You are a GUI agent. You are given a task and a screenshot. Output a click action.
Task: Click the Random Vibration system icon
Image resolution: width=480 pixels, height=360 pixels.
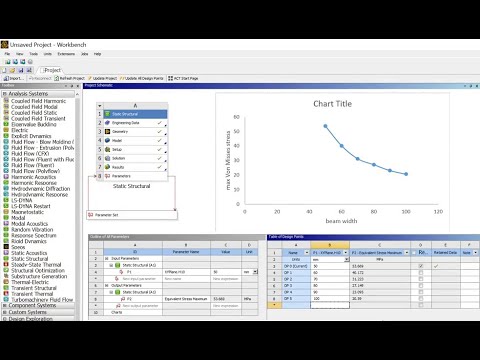[6, 229]
